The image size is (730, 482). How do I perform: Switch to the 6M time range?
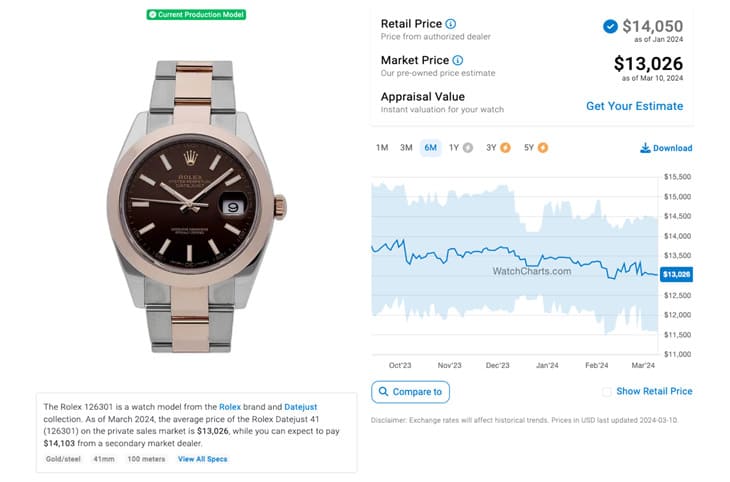pos(430,148)
